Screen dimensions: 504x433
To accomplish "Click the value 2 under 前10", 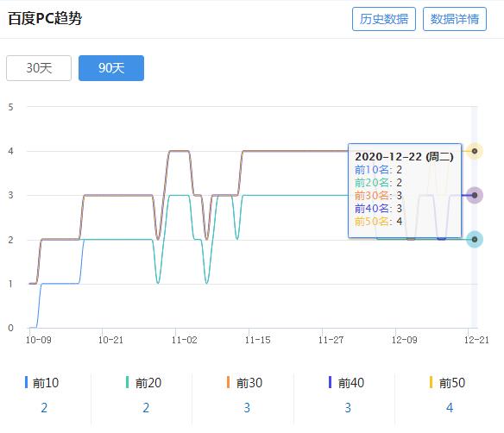I will (x=44, y=408).
